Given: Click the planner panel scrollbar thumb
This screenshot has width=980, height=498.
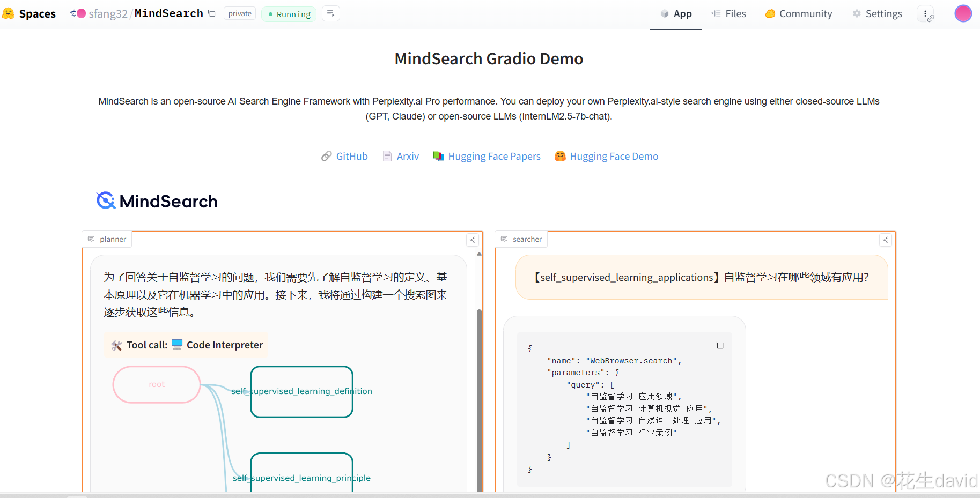Looking at the screenshot, I should coord(479,399).
